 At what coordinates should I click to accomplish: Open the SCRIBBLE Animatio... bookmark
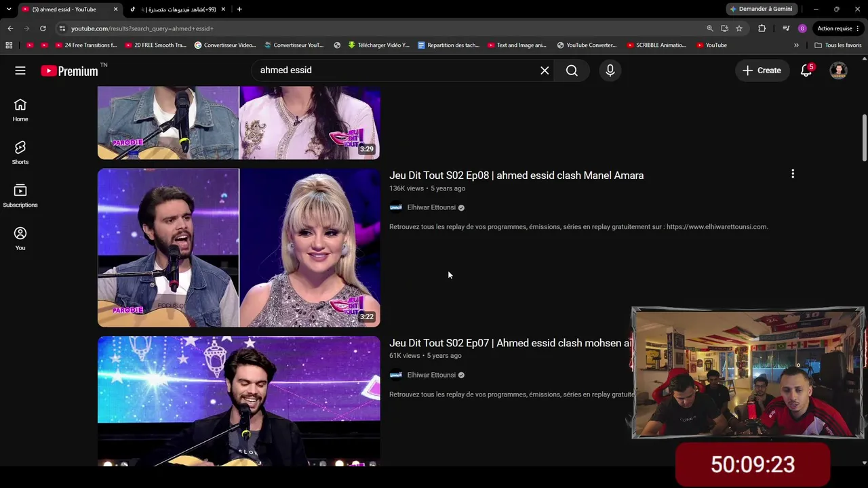click(x=656, y=45)
